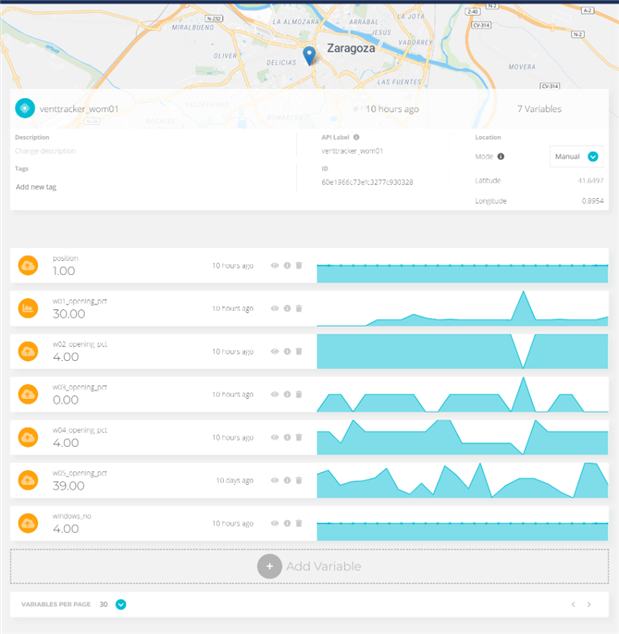Image resolution: width=619 pixels, height=634 pixels.
Task: Open the w03_opening_pct sparkline chart
Action: coord(463,394)
